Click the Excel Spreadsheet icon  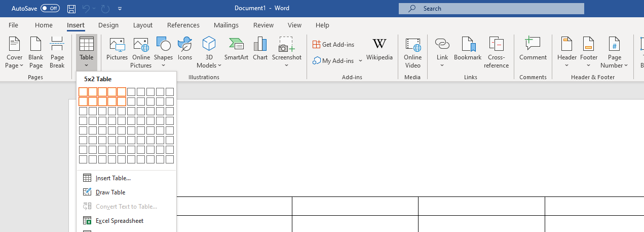(87, 221)
